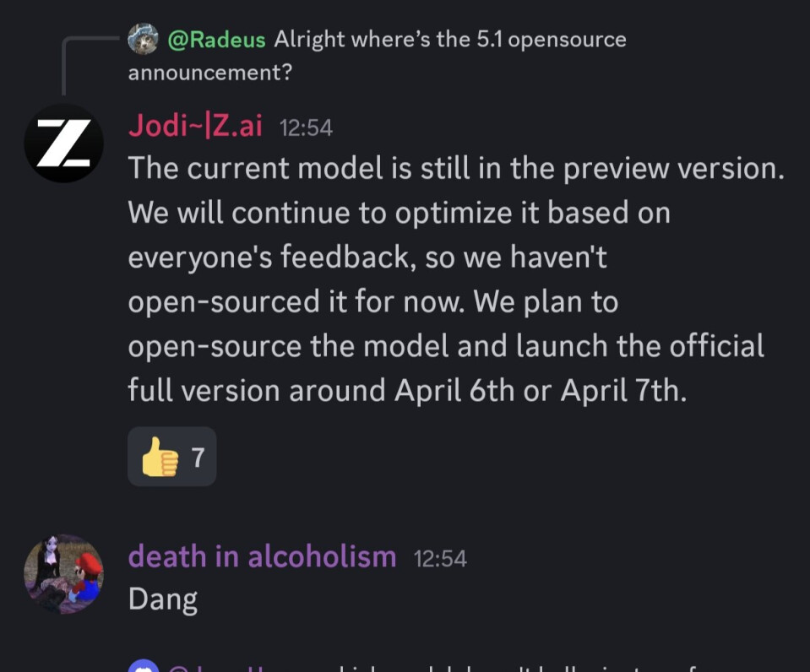
Task: Open death in alcoholism's avatar picture
Action: click(63, 574)
